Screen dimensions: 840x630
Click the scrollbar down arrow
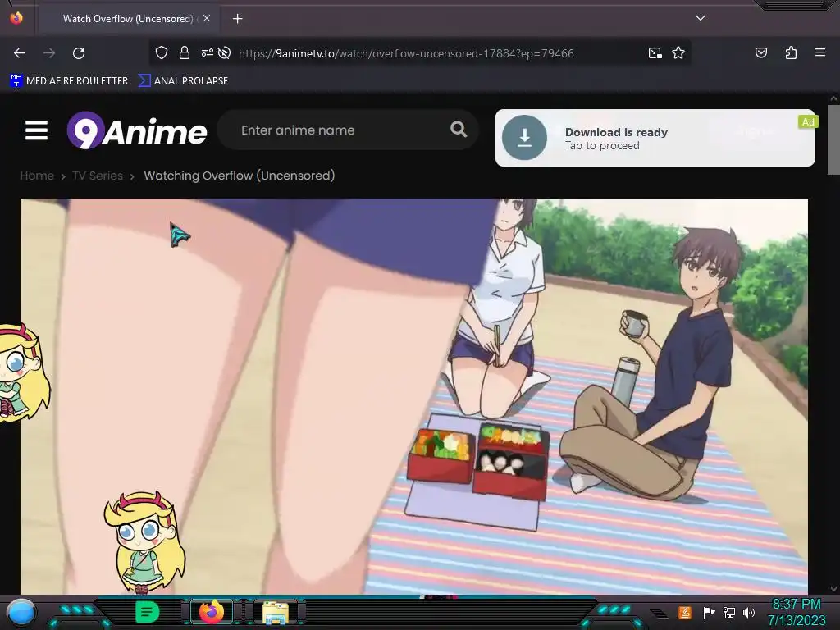[833, 588]
